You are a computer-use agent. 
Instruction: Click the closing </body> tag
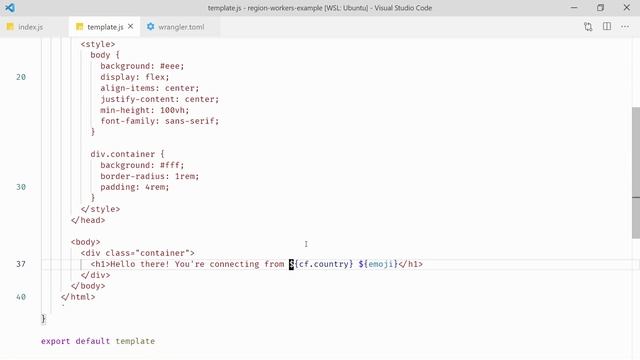[88, 286]
